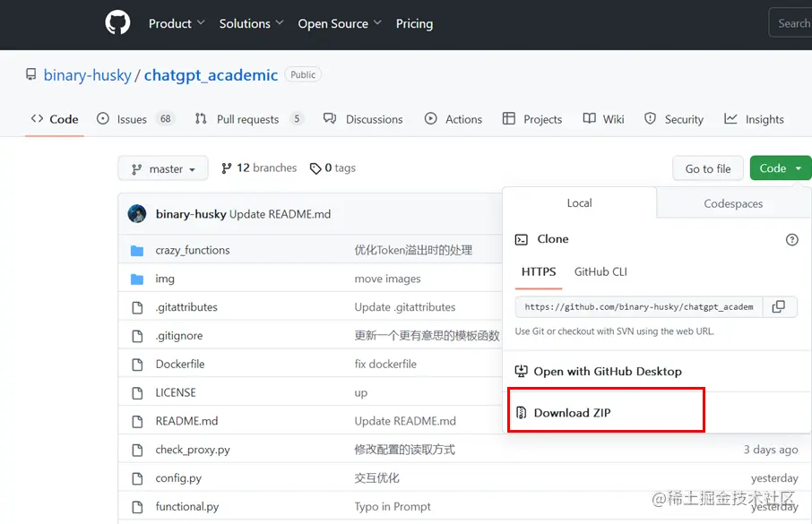Screen dimensions: 812x524
Task: Click binary-husky avatar in commit row
Action: click(137, 214)
